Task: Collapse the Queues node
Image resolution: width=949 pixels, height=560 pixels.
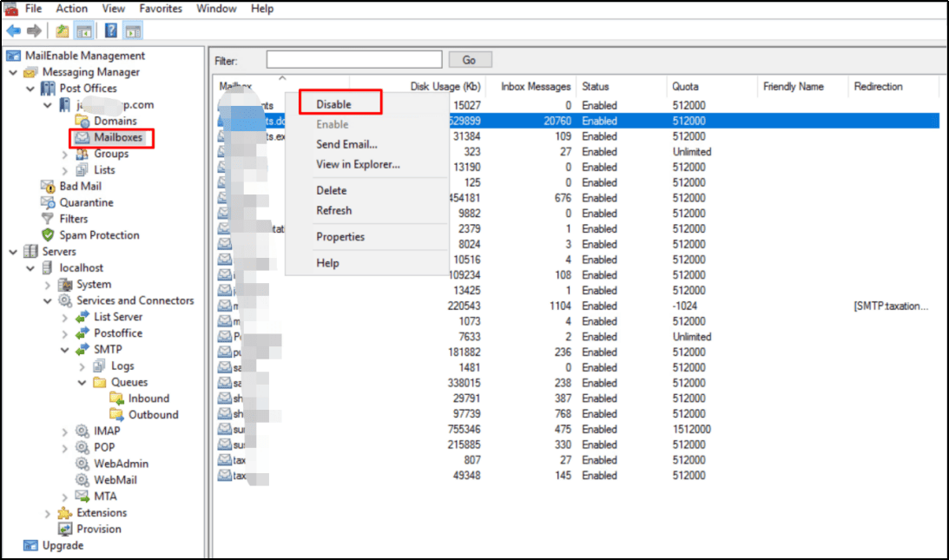Action: pyautogui.click(x=82, y=382)
